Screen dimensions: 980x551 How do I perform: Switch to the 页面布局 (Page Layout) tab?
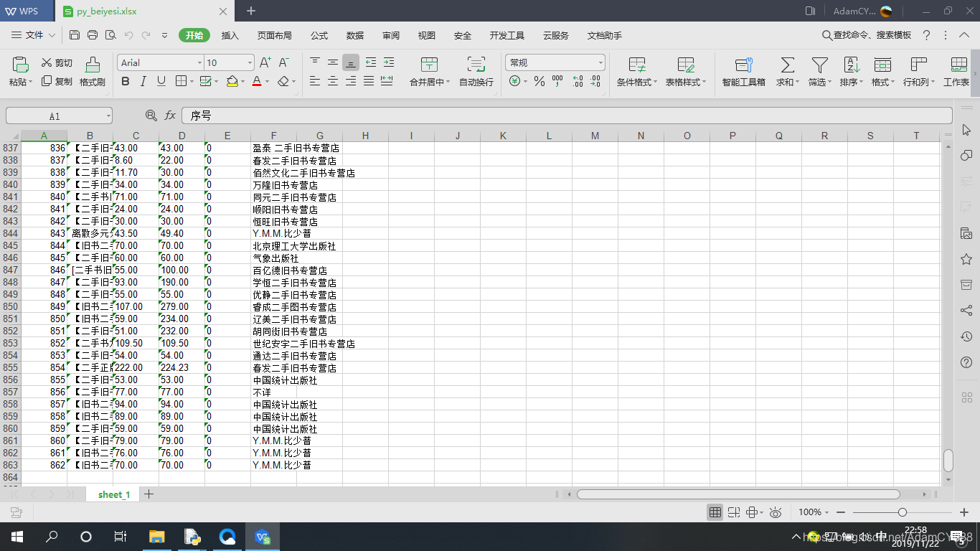275,35
